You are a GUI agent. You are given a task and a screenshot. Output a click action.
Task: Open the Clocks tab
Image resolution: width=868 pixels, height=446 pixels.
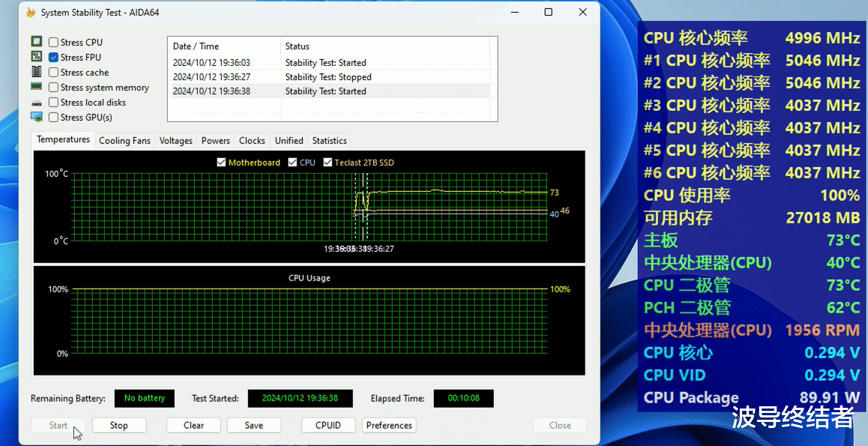[252, 141]
